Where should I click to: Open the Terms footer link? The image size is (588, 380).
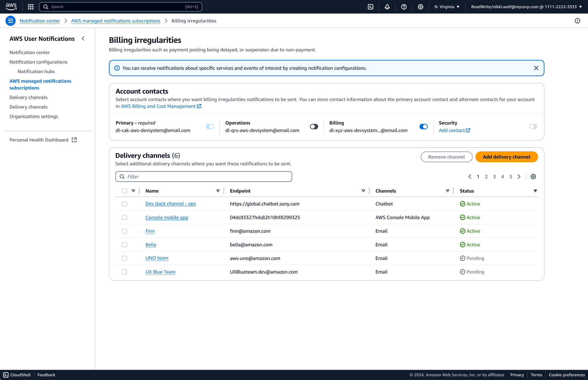537,375
